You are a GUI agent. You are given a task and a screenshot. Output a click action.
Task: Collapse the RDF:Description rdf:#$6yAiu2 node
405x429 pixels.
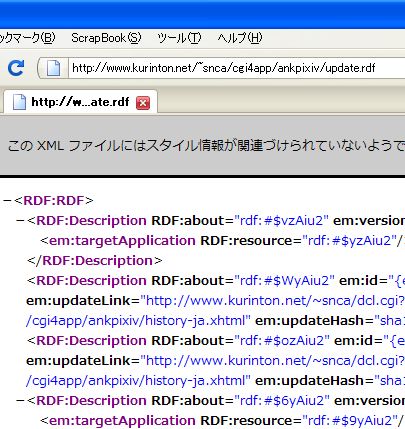(20, 401)
